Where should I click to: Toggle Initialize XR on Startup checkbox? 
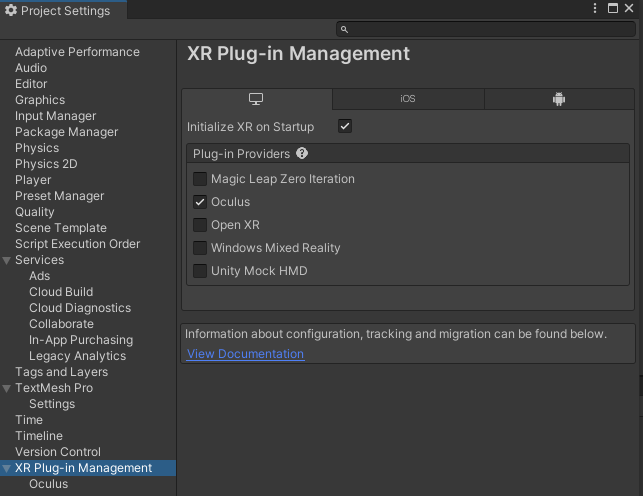[345, 126]
